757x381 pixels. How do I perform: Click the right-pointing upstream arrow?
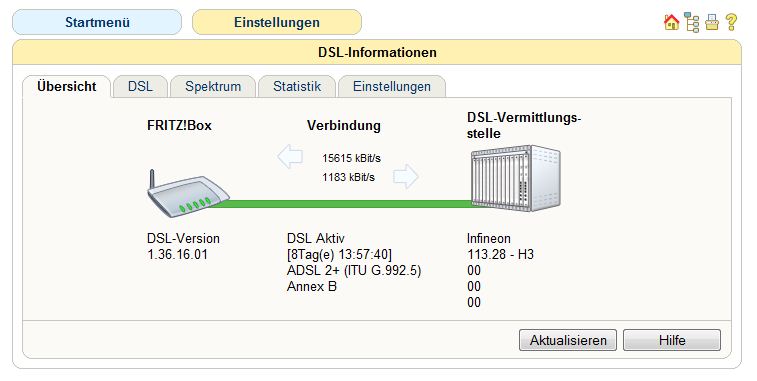click(x=406, y=176)
